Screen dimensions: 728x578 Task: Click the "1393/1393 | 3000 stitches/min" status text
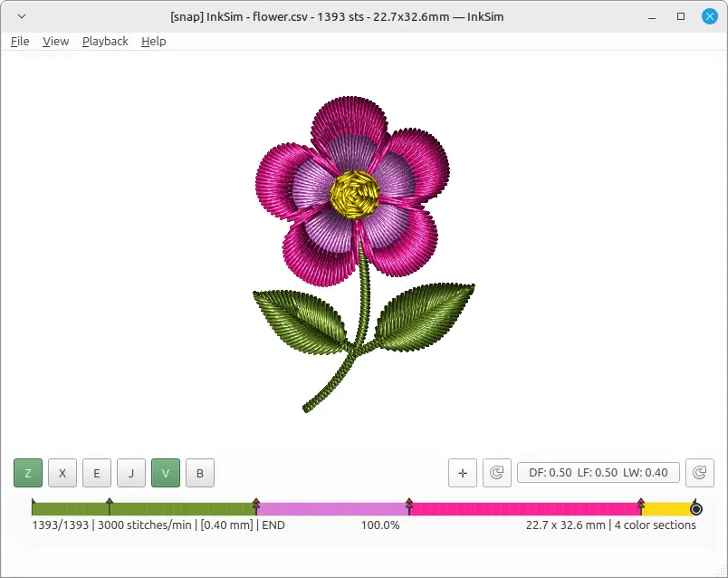click(x=111, y=525)
